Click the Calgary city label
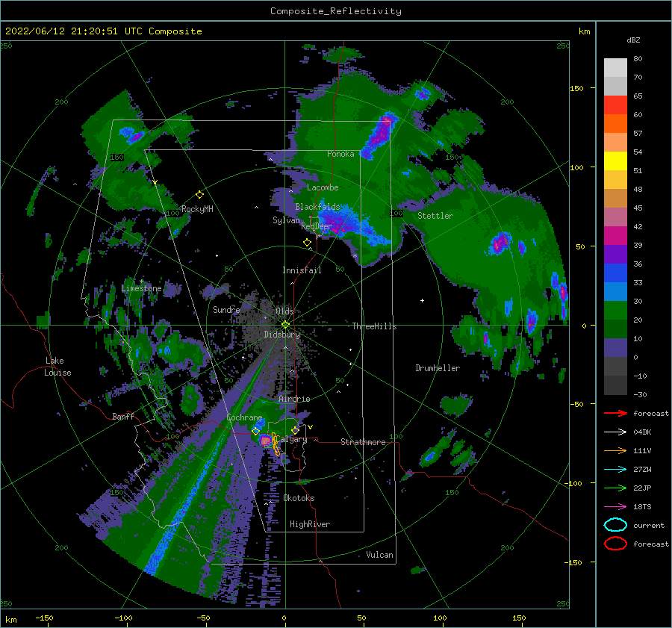 click(x=291, y=439)
